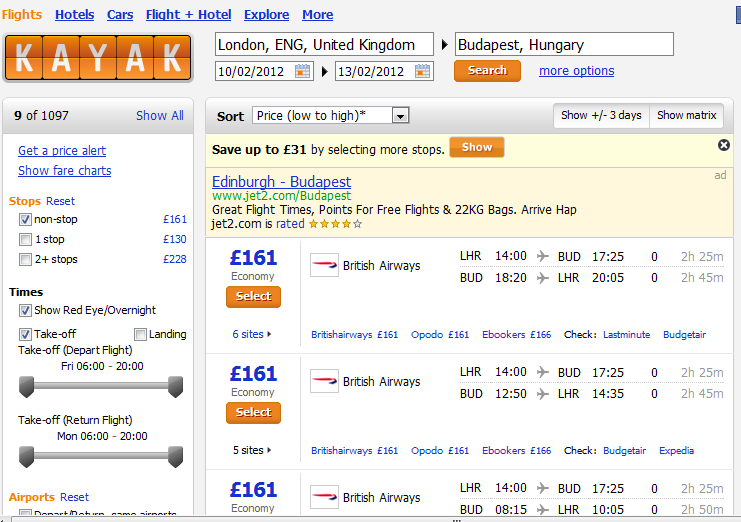Image resolution: width=741 pixels, height=522 pixels.
Task: Select the second £161 flight
Action: point(253,413)
